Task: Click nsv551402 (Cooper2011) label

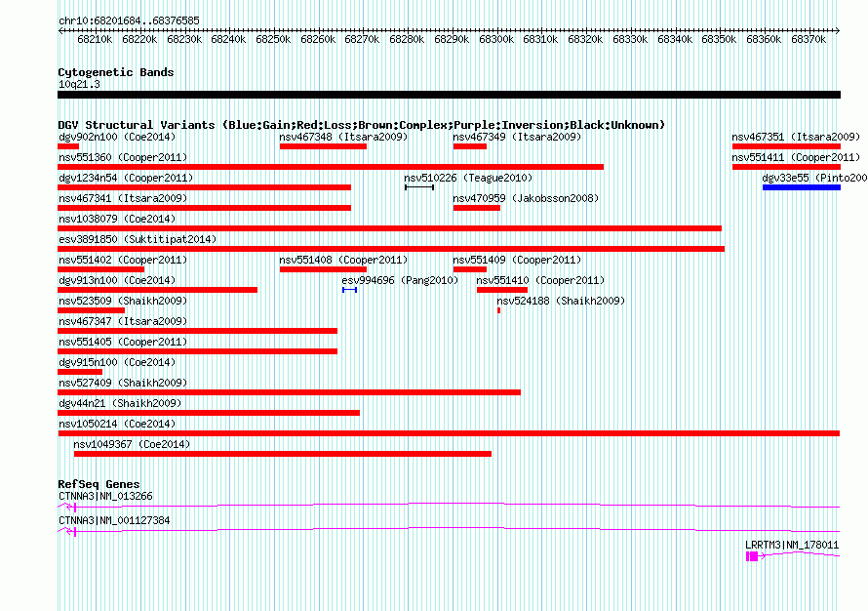Action: (123, 261)
